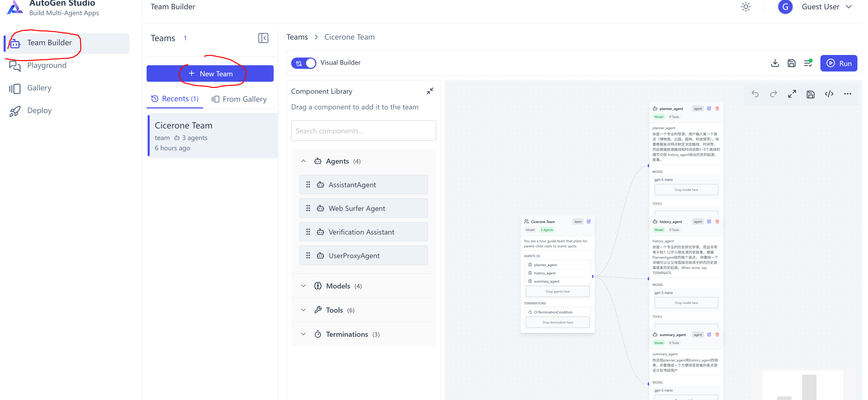Image resolution: width=868 pixels, height=400 pixels.
Task: Delete planner_agent with red trash icon
Action: (717, 108)
